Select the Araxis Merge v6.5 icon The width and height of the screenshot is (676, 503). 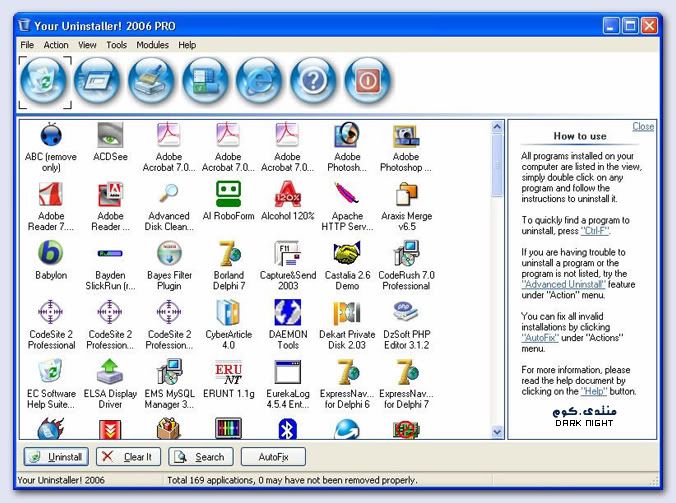(406, 194)
